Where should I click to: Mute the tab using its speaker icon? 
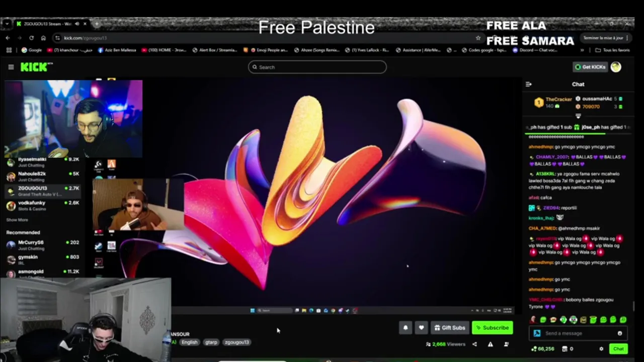[x=77, y=24]
